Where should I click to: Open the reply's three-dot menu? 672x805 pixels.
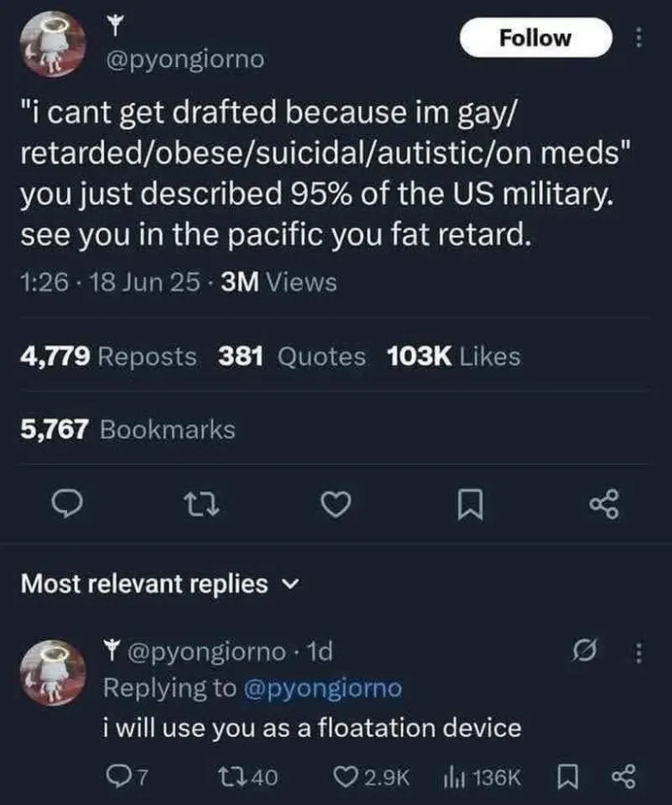pyautogui.click(x=638, y=653)
